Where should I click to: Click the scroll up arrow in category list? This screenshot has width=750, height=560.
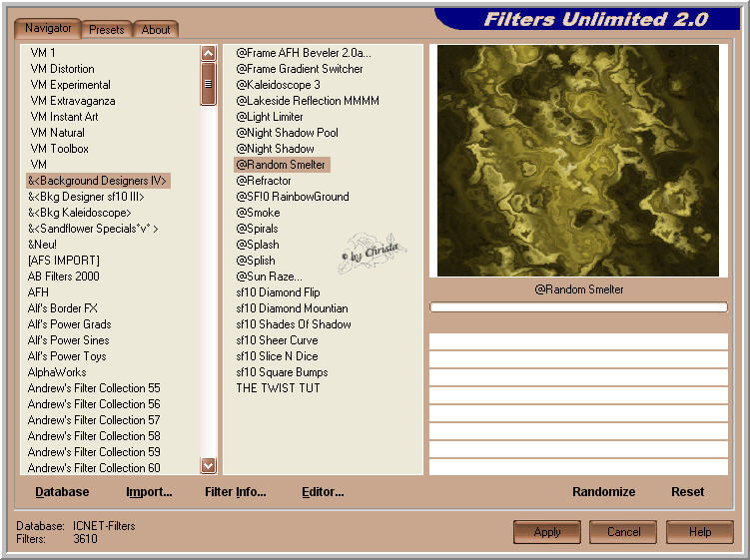pyautogui.click(x=208, y=53)
